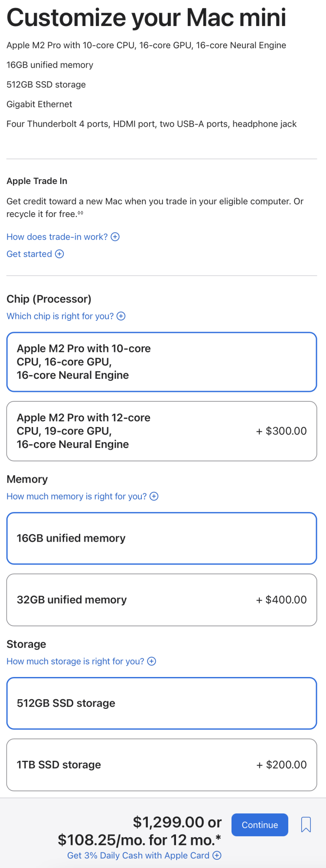Click the bookmark save icon
The width and height of the screenshot is (326, 868).
pos(306,824)
